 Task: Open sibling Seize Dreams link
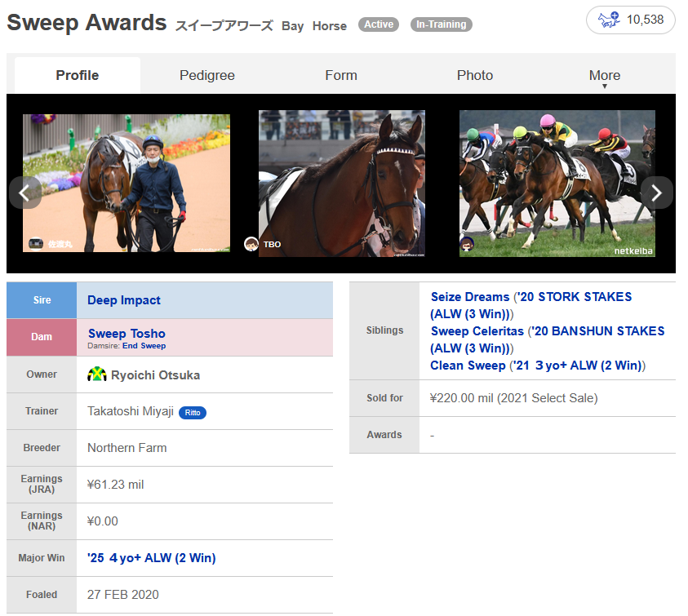tap(470, 297)
